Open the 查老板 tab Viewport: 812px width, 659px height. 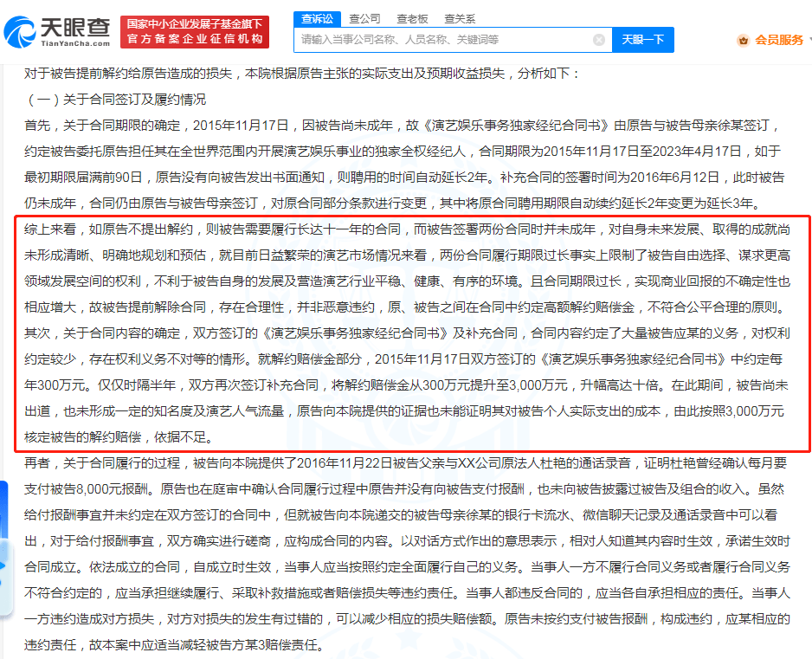[x=412, y=19]
